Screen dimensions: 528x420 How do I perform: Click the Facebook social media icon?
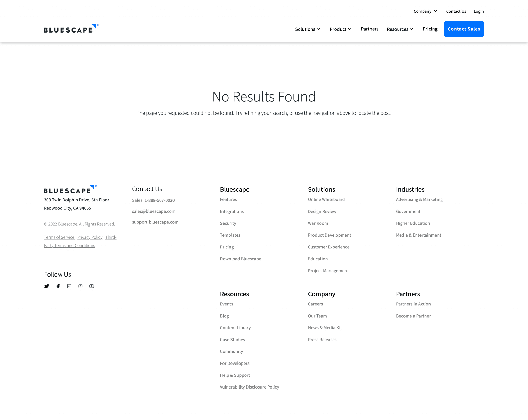[x=58, y=286]
